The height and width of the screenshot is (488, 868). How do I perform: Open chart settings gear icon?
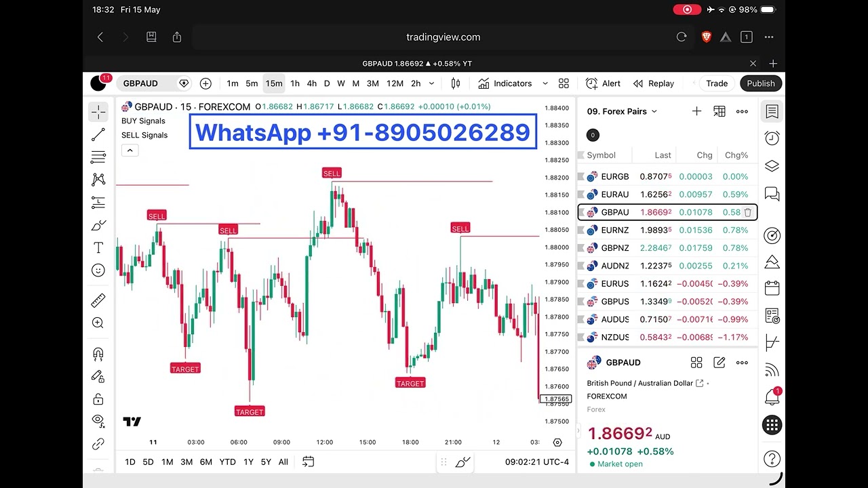click(x=557, y=443)
